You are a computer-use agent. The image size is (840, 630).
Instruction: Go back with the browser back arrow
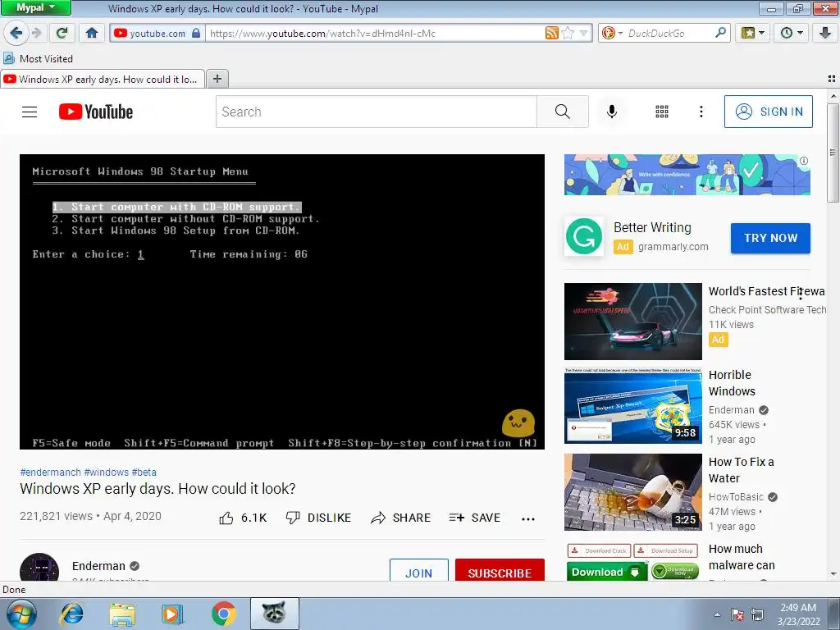(16, 33)
